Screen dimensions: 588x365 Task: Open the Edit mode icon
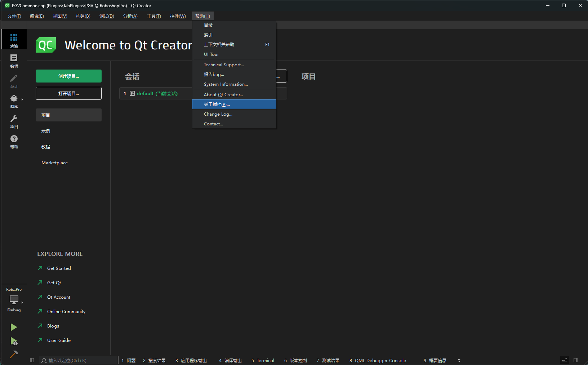pyautogui.click(x=14, y=60)
